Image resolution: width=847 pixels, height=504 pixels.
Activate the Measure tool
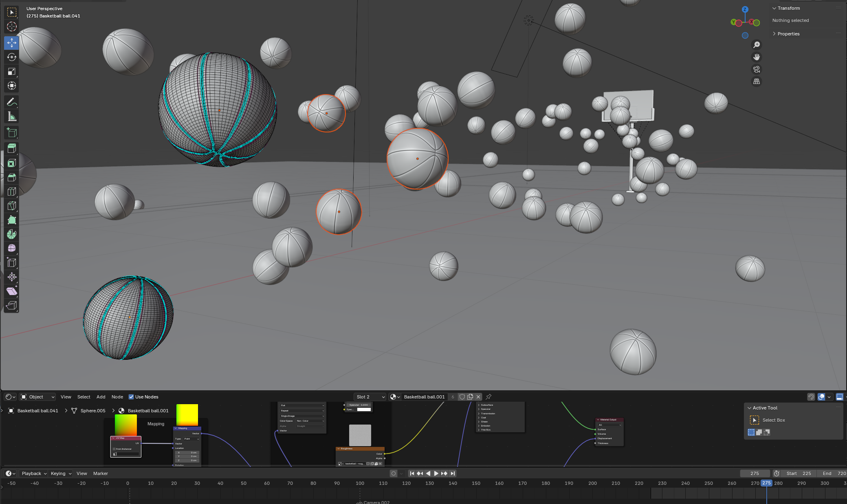11,117
